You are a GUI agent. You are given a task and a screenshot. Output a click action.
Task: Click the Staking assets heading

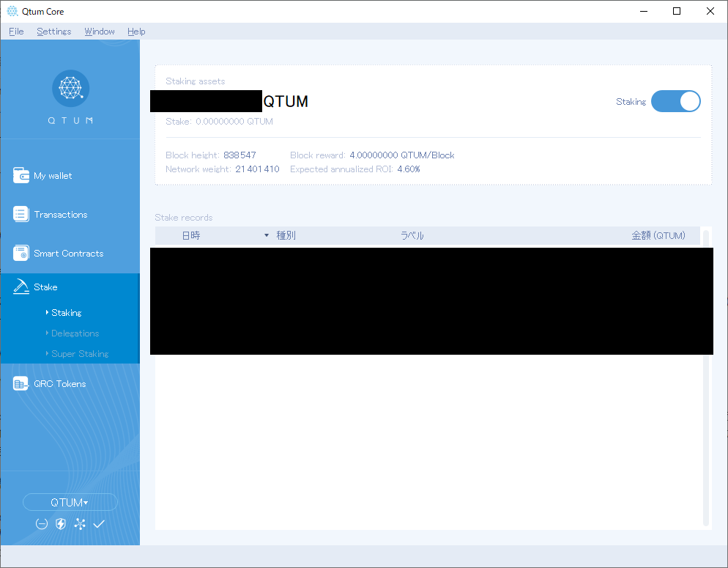195,81
